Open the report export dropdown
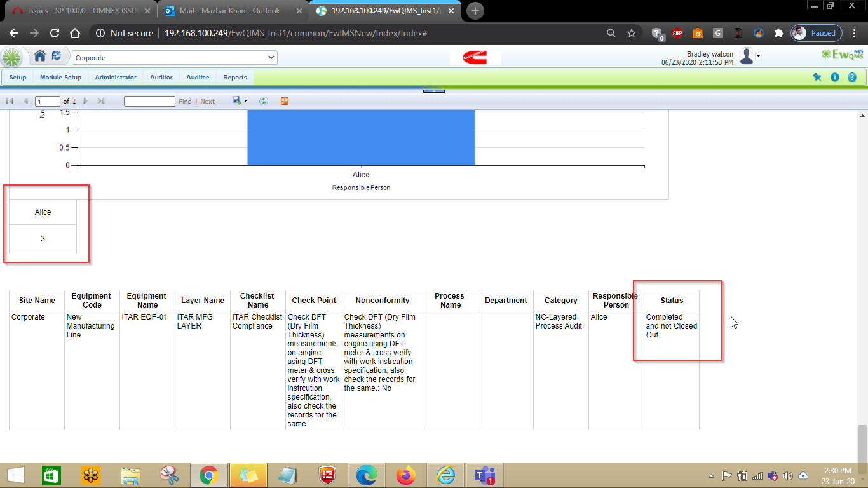Image resolution: width=868 pixels, height=488 pixels. click(240, 101)
